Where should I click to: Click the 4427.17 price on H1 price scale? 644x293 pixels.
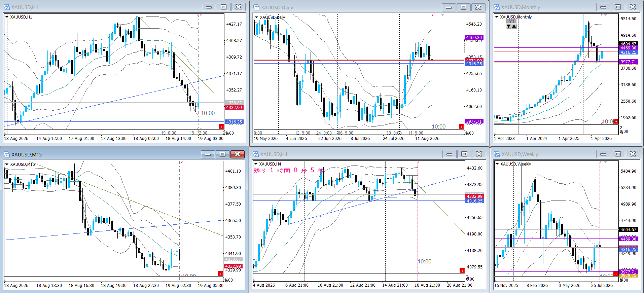[234, 24]
